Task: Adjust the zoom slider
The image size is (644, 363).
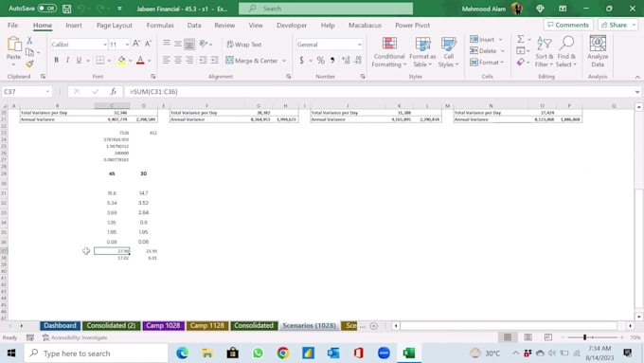Action: 584,337
